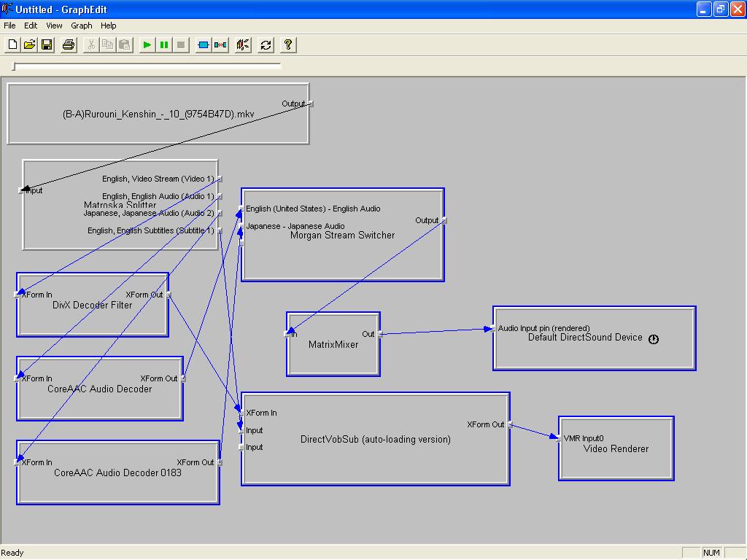Play the graph with the green arrow
Image resolution: width=747 pixels, height=560 pixels.
coord(147,44)
